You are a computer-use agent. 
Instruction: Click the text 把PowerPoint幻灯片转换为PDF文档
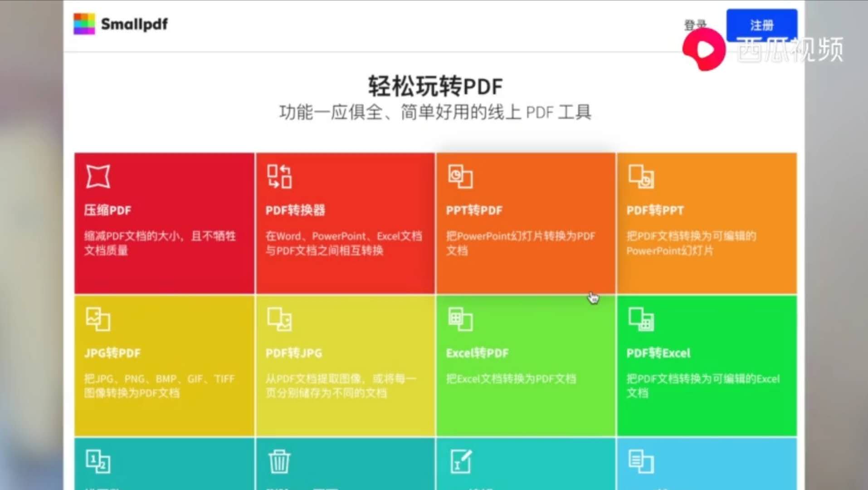521,243
